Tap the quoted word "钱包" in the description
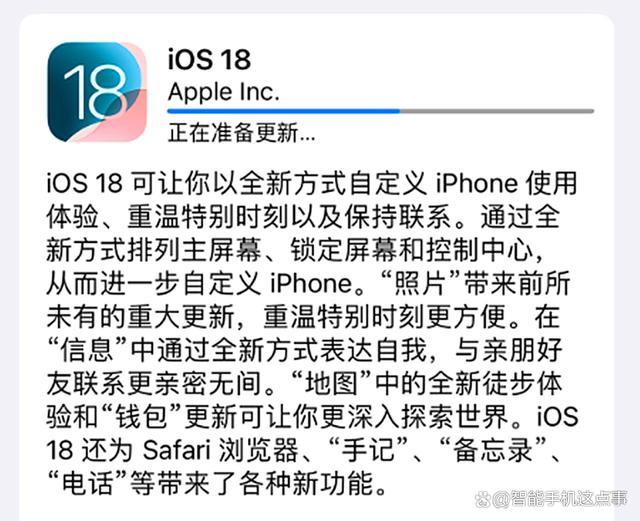This screenshot has width=640, height=521. tap(140, 417)
